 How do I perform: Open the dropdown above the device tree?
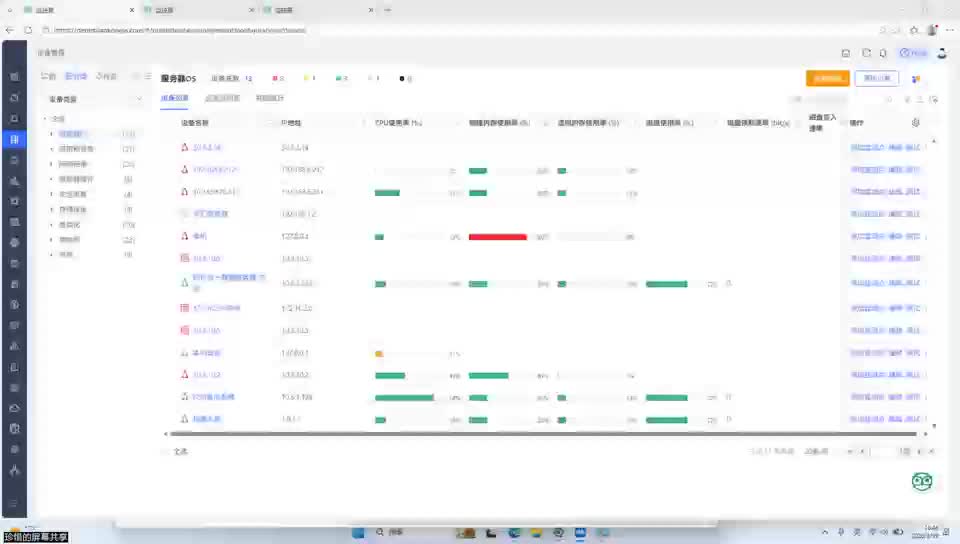(95, 99)
